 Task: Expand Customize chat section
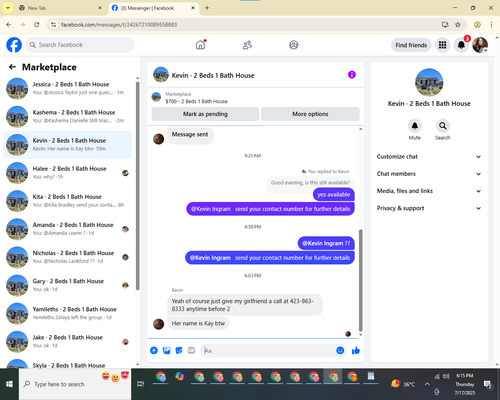(x=429, y=157)
